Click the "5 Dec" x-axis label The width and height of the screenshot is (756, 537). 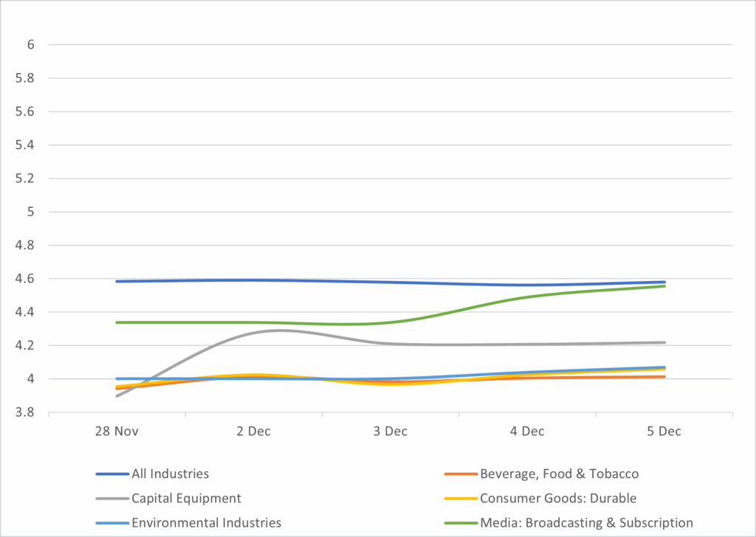[x=664, y=432]
